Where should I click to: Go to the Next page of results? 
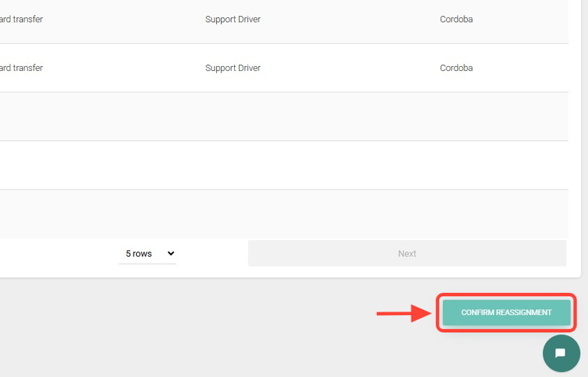pyautogui.click(x=407, y=254)
